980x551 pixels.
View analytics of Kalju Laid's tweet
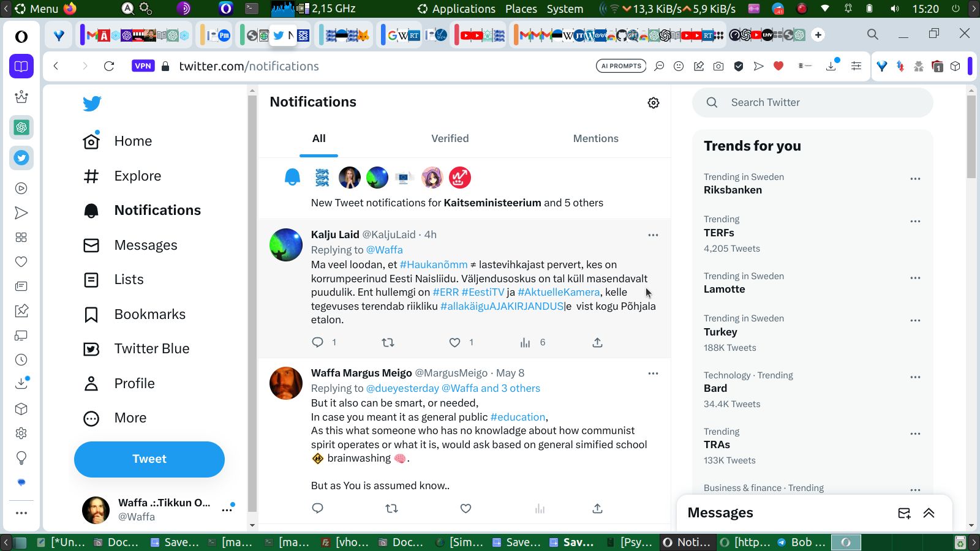pyautogui.click(x=525, y=342)
